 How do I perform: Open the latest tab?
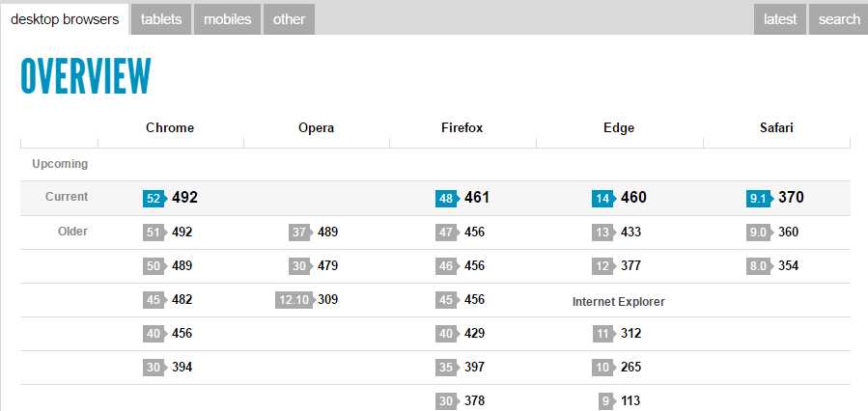[780, 19]
